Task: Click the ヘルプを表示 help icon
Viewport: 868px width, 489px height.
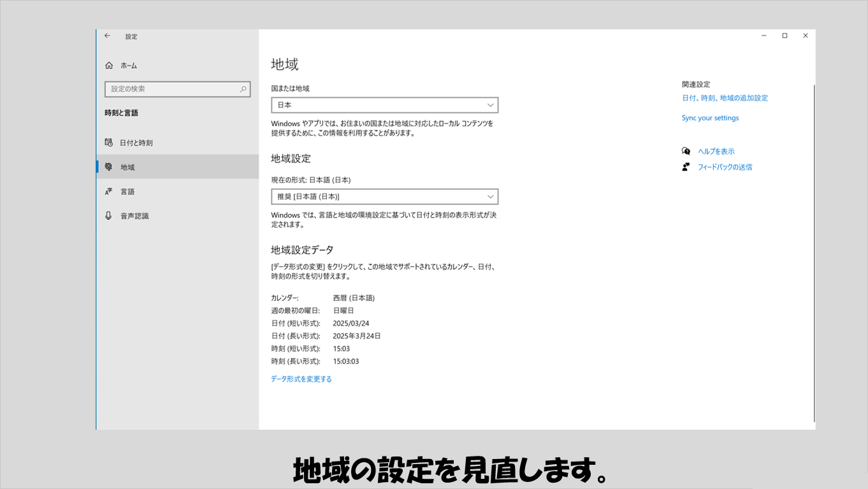Action: coord(686,151)
